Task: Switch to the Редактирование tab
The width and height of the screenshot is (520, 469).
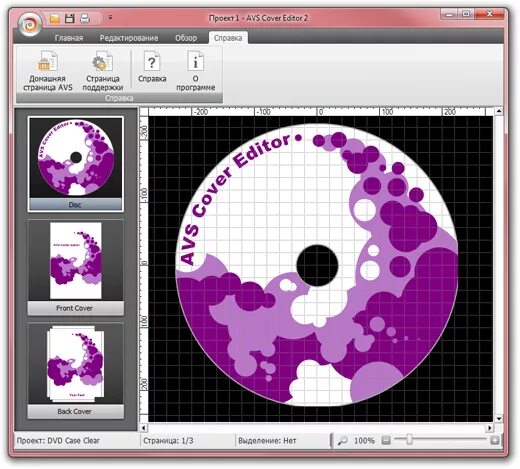Action: click(129, 38)
